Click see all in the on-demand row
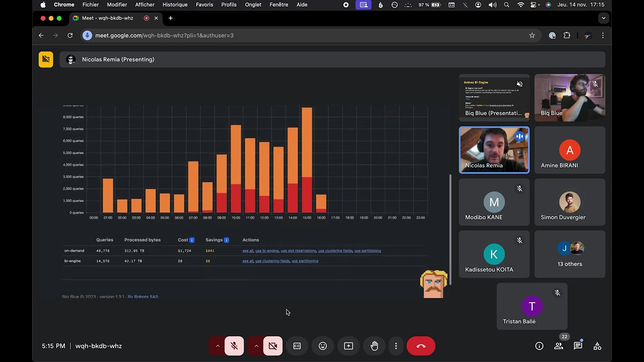Image resolution: width=644 pixels, height=362 pixels. [248, 250]
